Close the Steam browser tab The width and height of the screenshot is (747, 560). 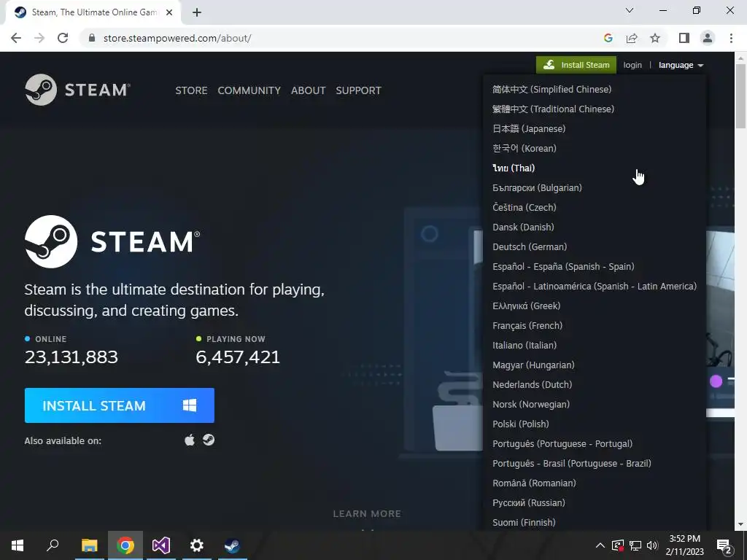pos(169,13)
